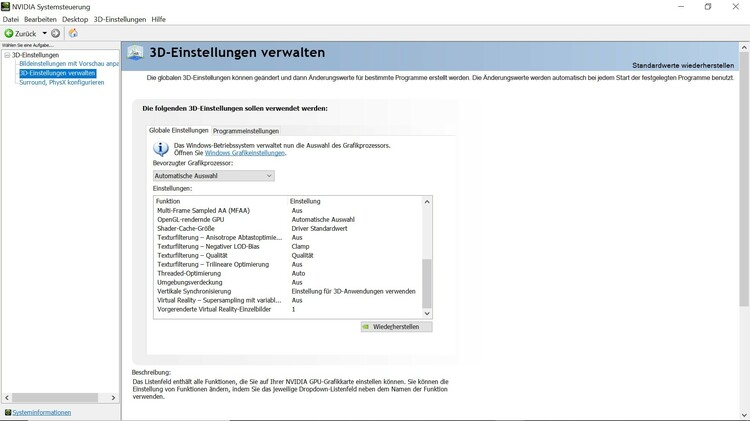Select the Umgebungsverdeckung row
The height and width of the screenshot is (421, 750).
coord(288,282)
